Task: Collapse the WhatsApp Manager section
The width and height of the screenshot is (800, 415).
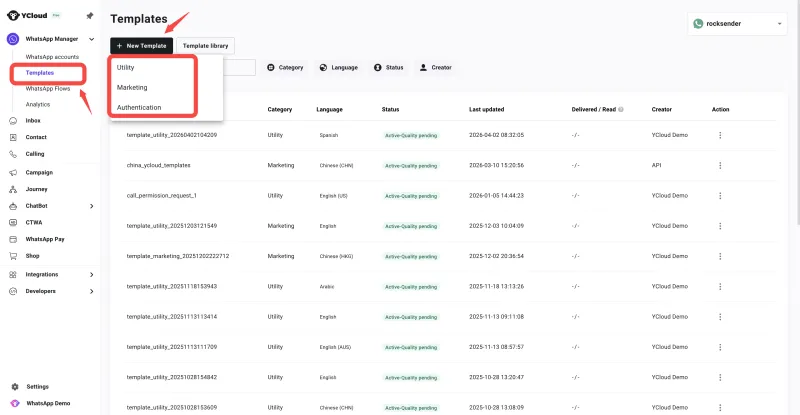Action: [x=91, y=39]
